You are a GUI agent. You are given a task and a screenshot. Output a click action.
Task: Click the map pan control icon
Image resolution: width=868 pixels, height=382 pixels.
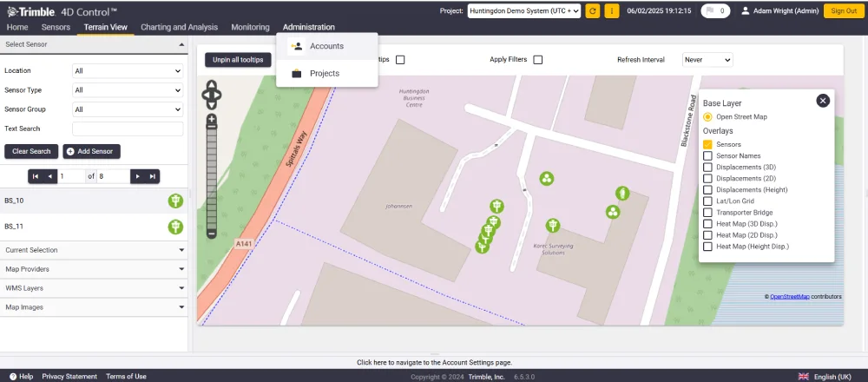point(212,95)
